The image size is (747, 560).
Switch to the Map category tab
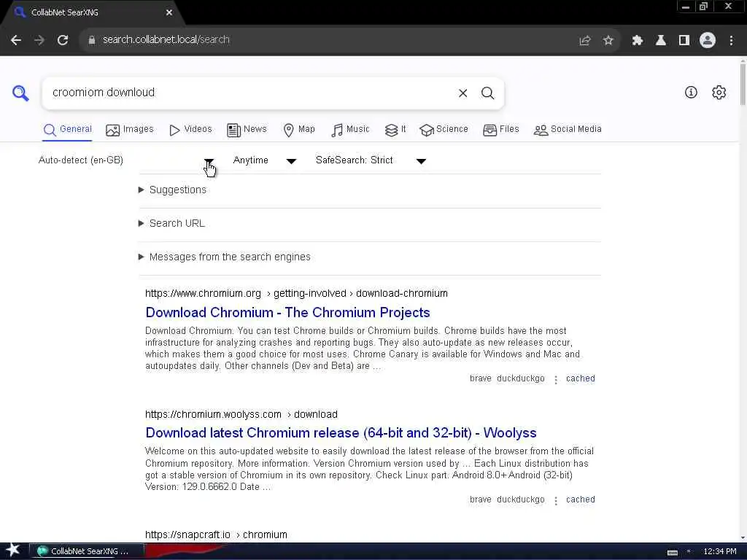(299, 130)
